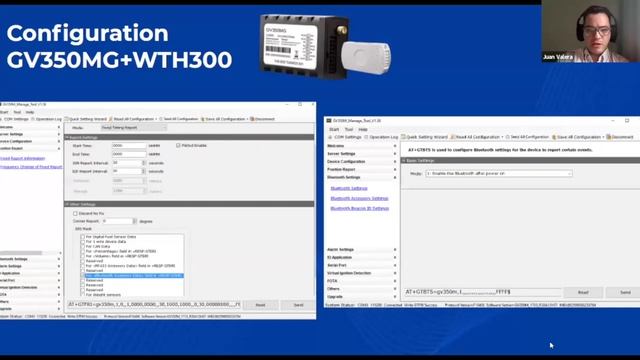Expand Welcome section in right window sidebar
The width and height of the screenshot is (640, 360).
point(362,146)
